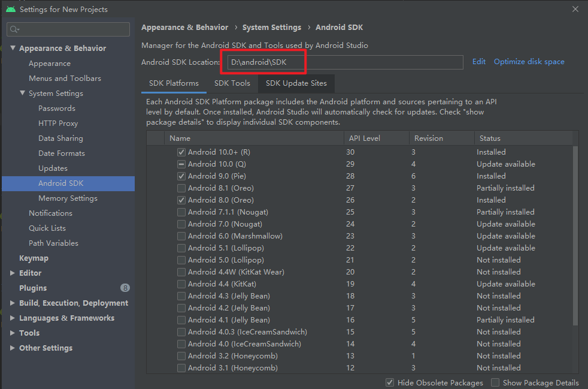
Task: Sort by Name column header
Action: [x=254, y=138]
